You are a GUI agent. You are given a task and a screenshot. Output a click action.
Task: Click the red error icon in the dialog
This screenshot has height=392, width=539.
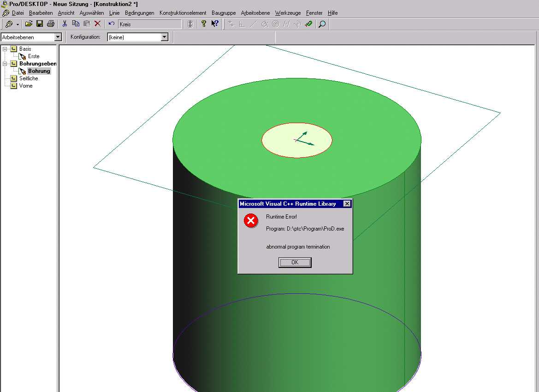pos(251,220)
